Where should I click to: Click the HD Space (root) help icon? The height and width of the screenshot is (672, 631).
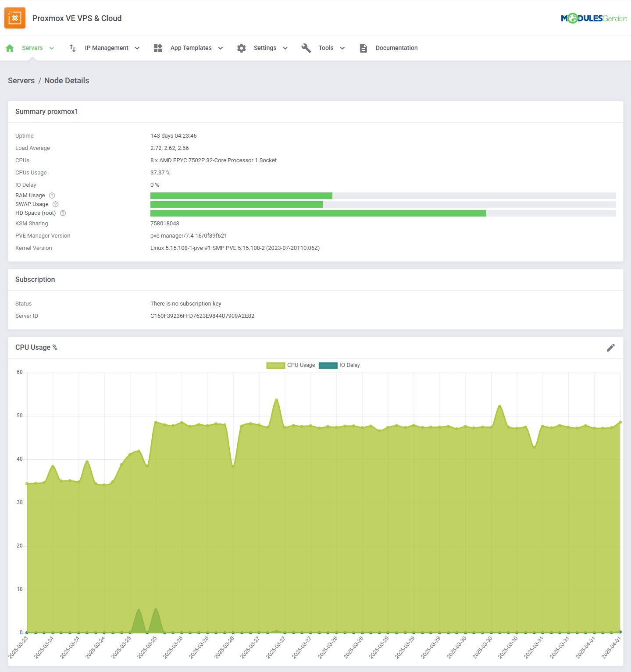63,213
